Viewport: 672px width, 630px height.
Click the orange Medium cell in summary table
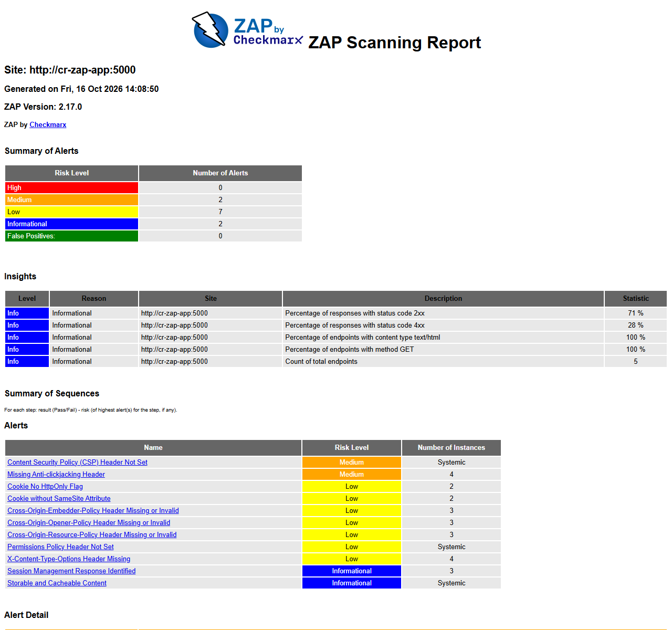coord(72,199)
